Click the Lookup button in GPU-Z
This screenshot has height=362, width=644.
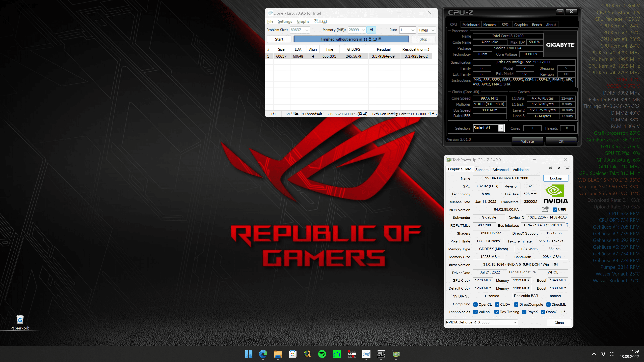[556, 178]
